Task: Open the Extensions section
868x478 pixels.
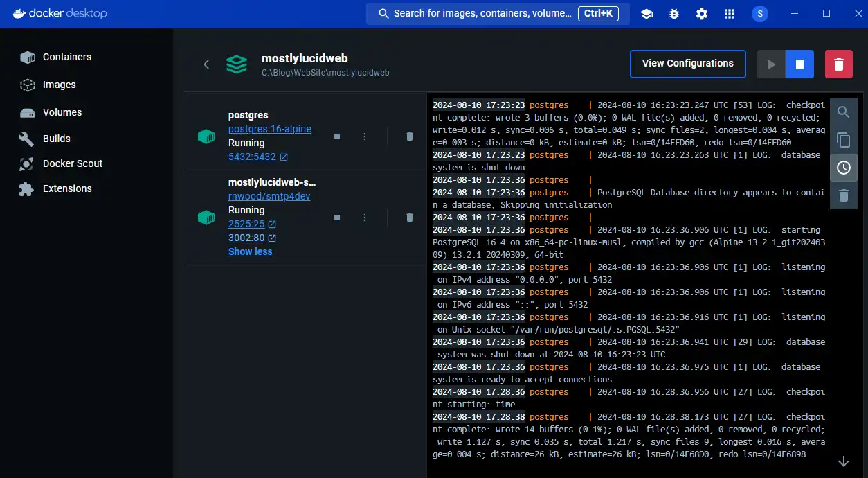Action: [x=67, y=188]
